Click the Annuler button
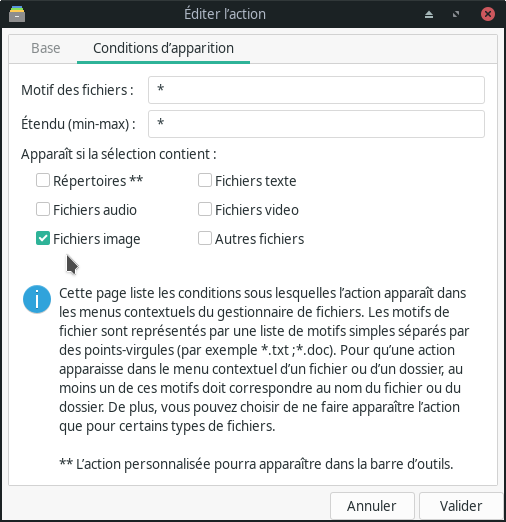 (x=372, y=506)
